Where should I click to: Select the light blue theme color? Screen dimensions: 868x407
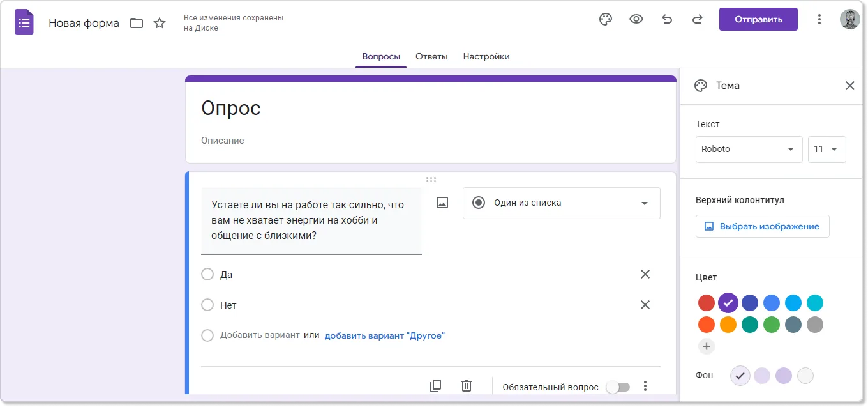[x=793, y=303]
